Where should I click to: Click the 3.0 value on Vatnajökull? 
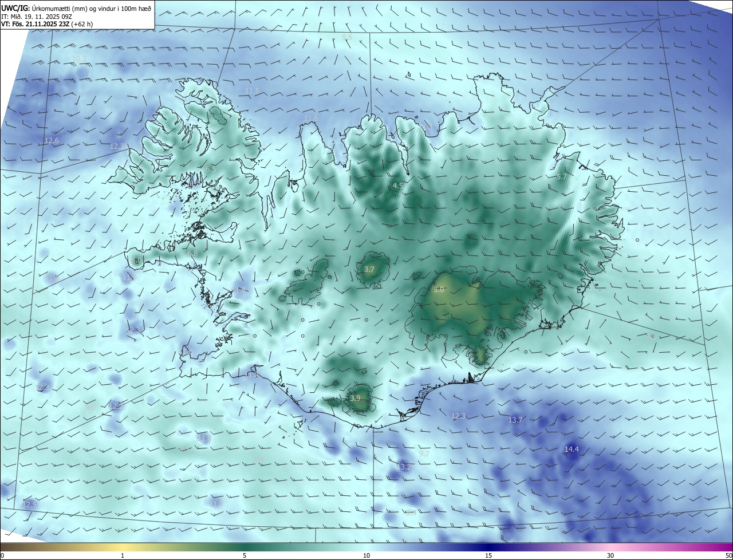pyautogui.click(x=439, y=290)
